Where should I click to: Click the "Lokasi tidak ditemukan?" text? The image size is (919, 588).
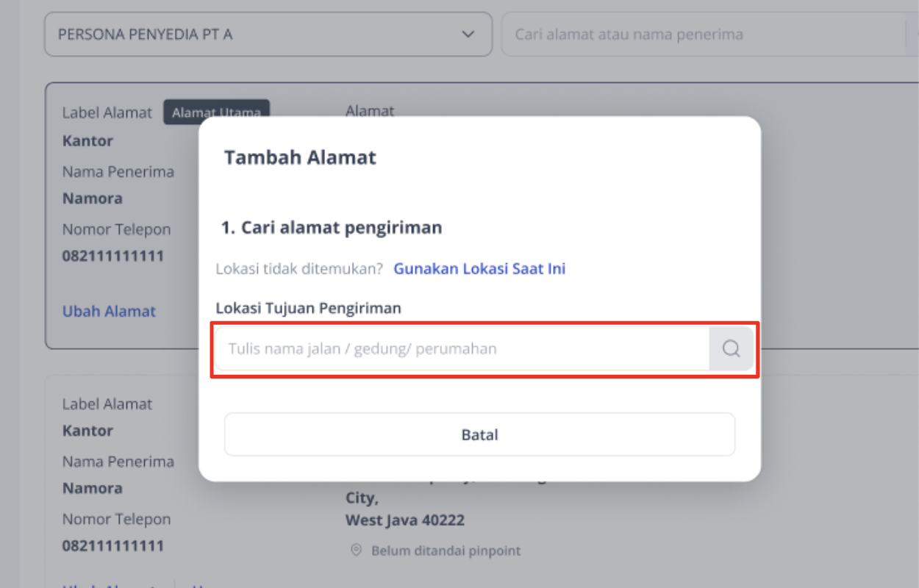299,268
